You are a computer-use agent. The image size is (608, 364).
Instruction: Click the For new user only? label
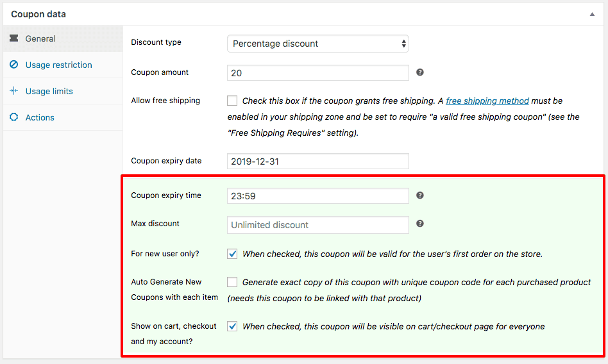(165, 254)
